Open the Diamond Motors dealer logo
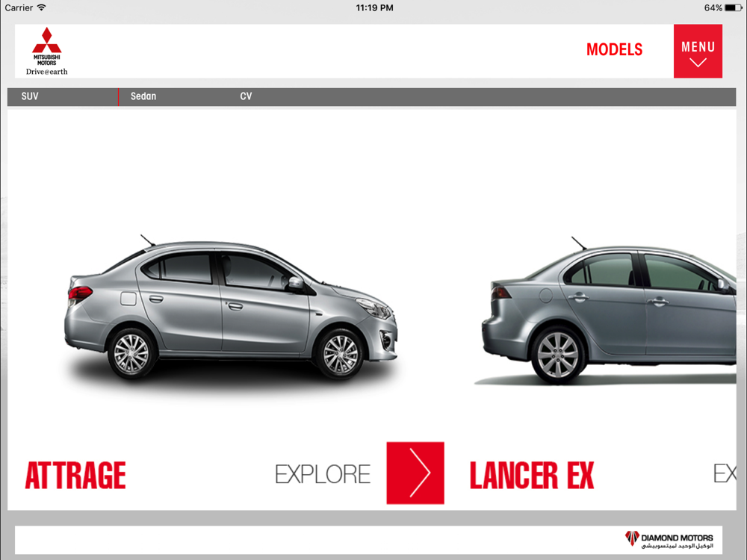 click(x=669, y=540)
